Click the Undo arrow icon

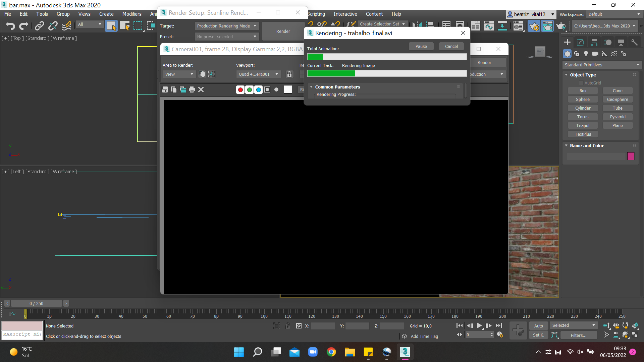click(x=10, y=26)
